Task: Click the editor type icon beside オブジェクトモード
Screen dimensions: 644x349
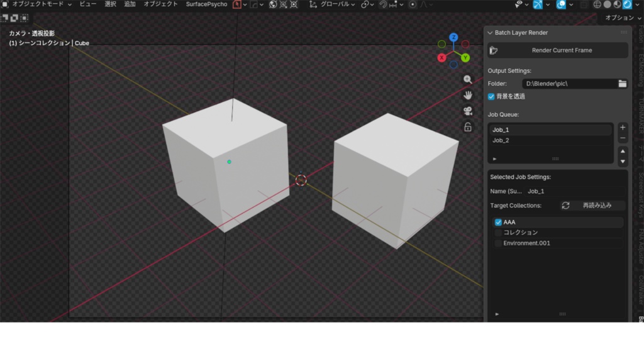Action: [4, 4]
